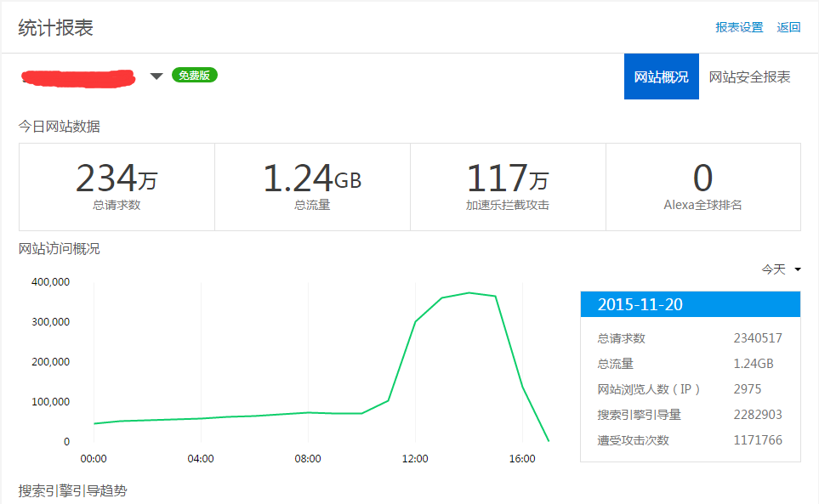Click the 返回 link
This screenshot has width=819, height=504.
[x=788, y=27]
